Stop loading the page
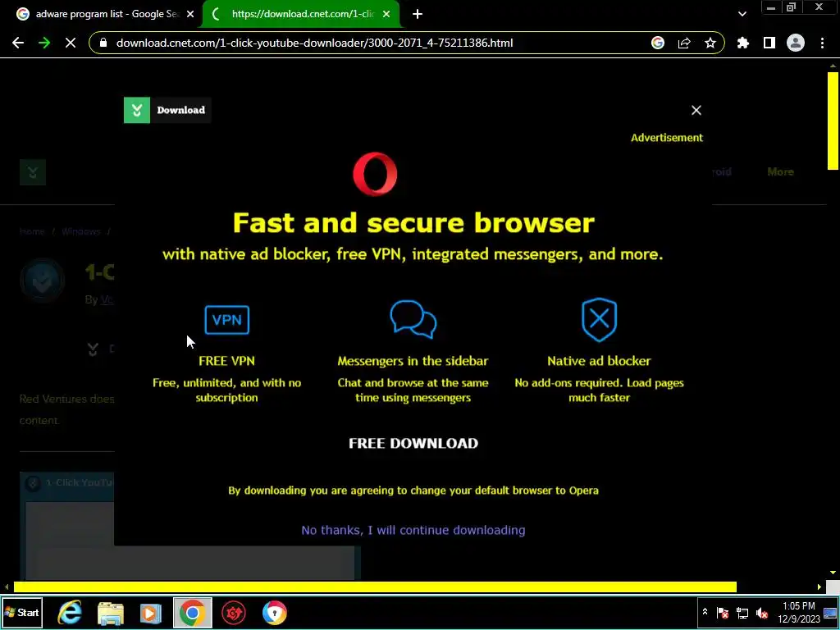The width and height of the screenshot is (840, 630). coord(71,43)
